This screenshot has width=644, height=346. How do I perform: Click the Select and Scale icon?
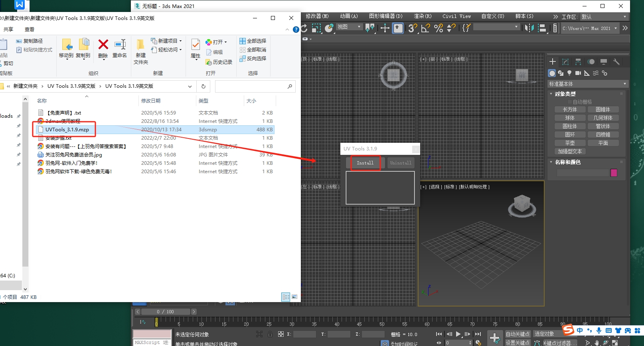[316, 28]
